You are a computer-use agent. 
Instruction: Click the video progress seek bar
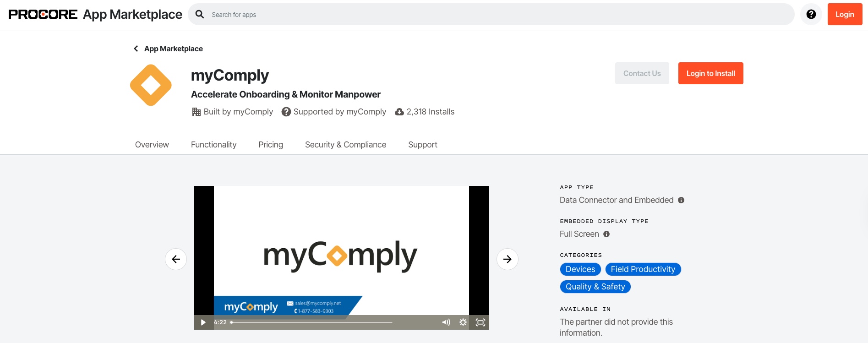311,322
